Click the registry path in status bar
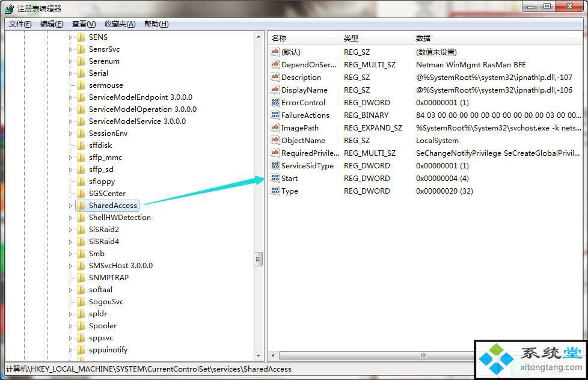Screen dimensions: 588x380 pos(149,369)
